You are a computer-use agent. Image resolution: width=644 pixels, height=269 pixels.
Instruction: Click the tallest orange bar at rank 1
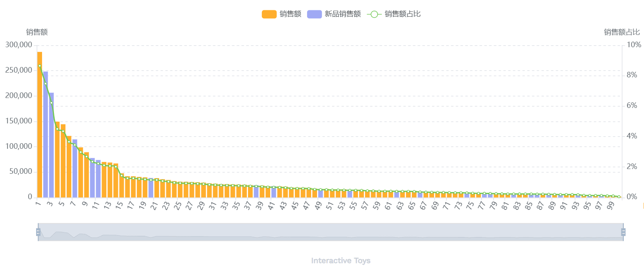tap(40, 127)
